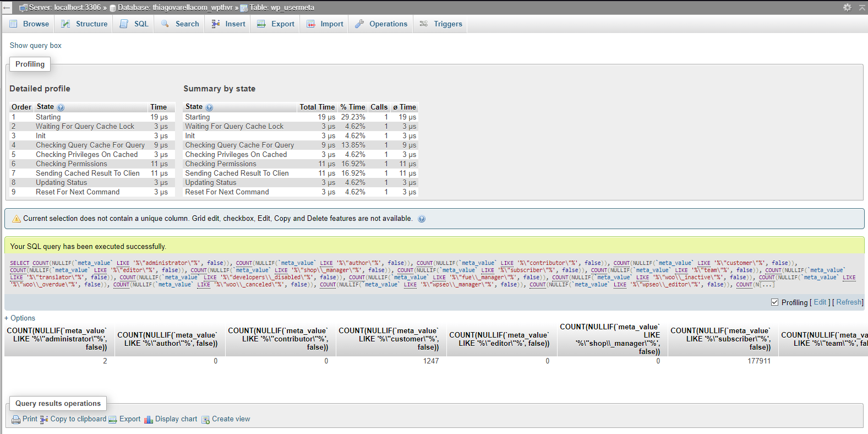Sort Summary by the Total Time column header
The height and width of the screenshot is (434, 868).
coord(316,107)
